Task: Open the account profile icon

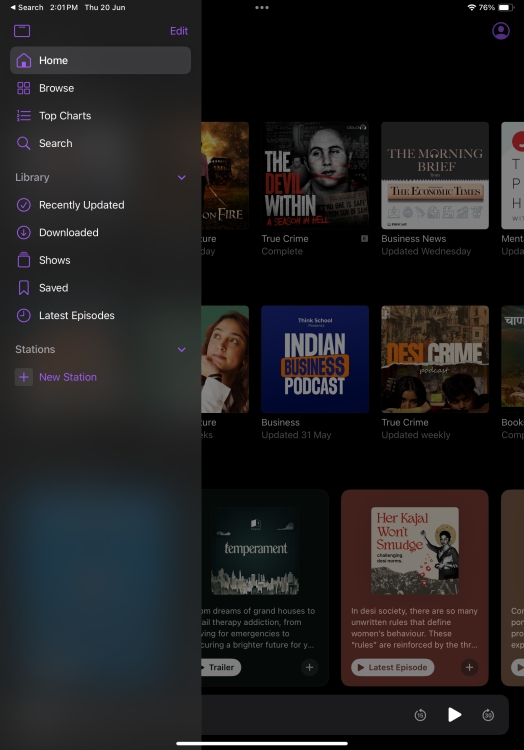Action: [501, 31]
